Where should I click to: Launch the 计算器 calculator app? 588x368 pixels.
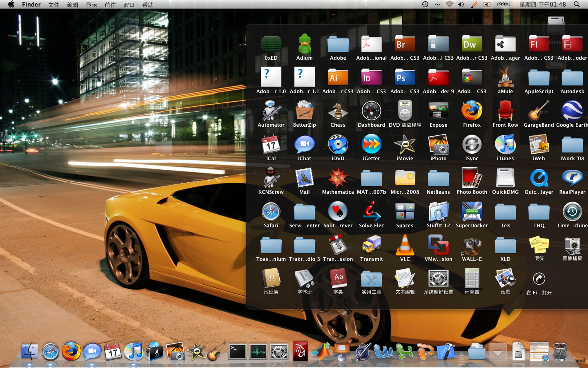(x=472, y=279)
